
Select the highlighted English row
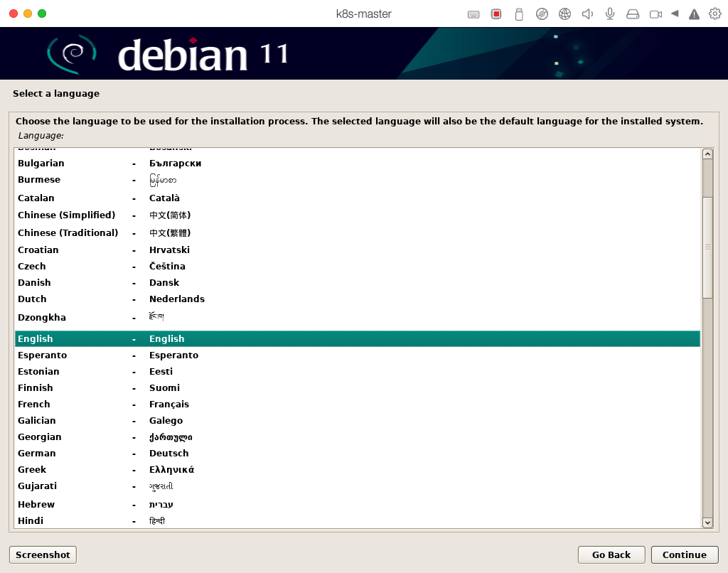pyautogui.click(x=357, y=339)
